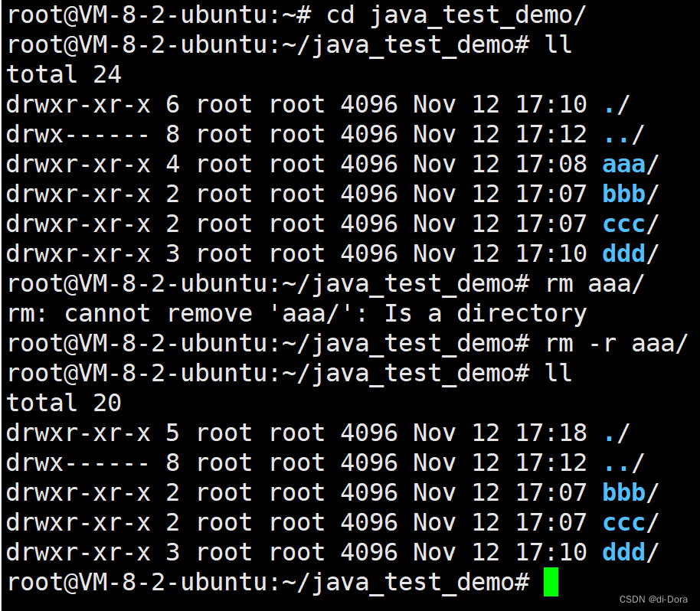Screen dimensions: 700x611
Task: Click the 'total 24' output line
Action: click(x=64, y=74)
